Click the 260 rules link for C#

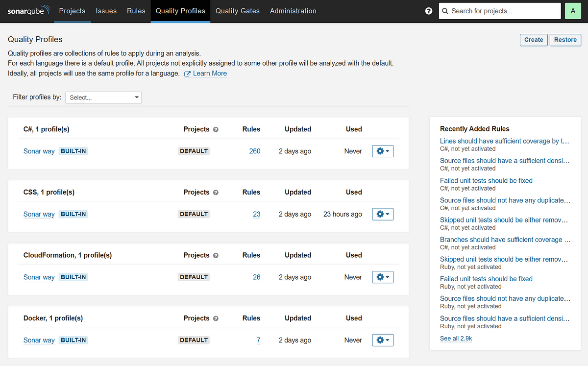pyautogui.click(x=255, y=151)
